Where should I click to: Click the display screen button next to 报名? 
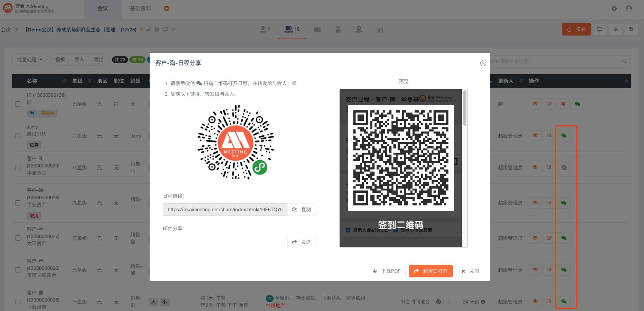(x=599, y=29)
